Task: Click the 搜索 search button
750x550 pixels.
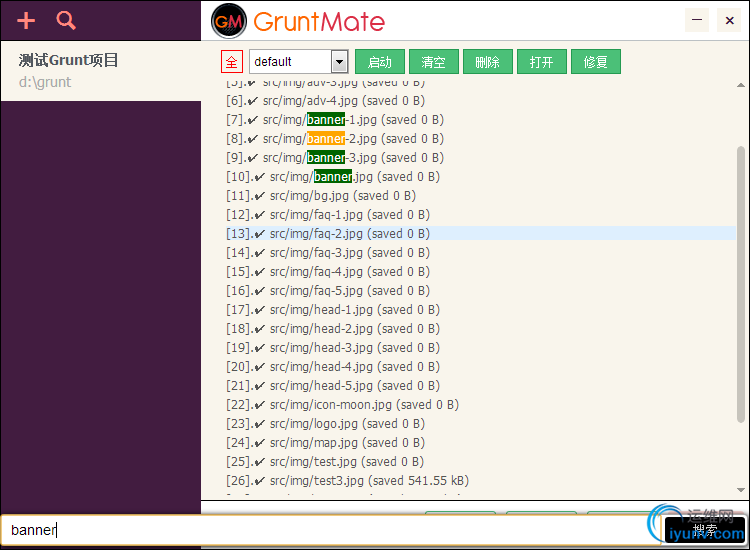Action: click(x=705, y=530)
